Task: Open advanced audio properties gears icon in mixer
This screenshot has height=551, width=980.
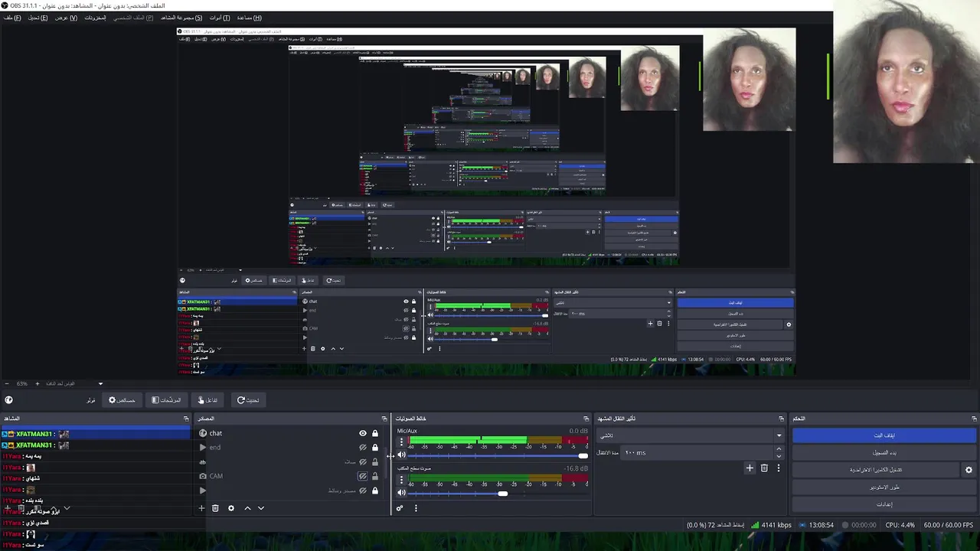Action: 400,508
